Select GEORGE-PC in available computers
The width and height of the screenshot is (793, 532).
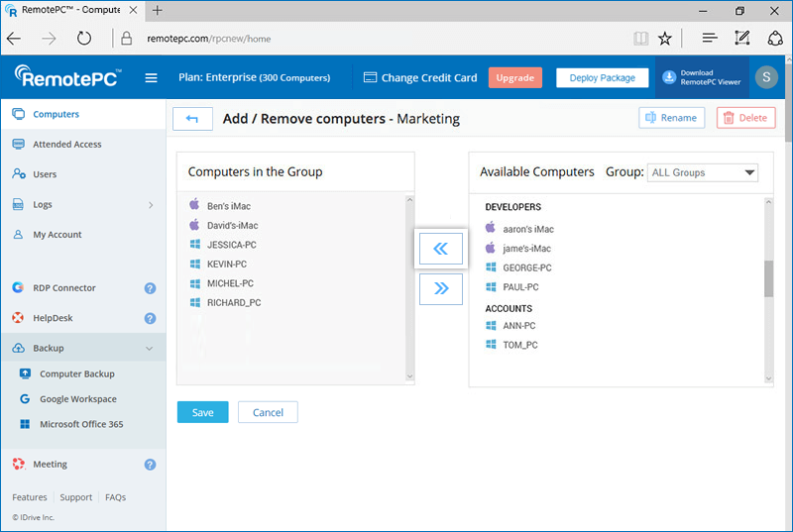click(x=526, y=267)
